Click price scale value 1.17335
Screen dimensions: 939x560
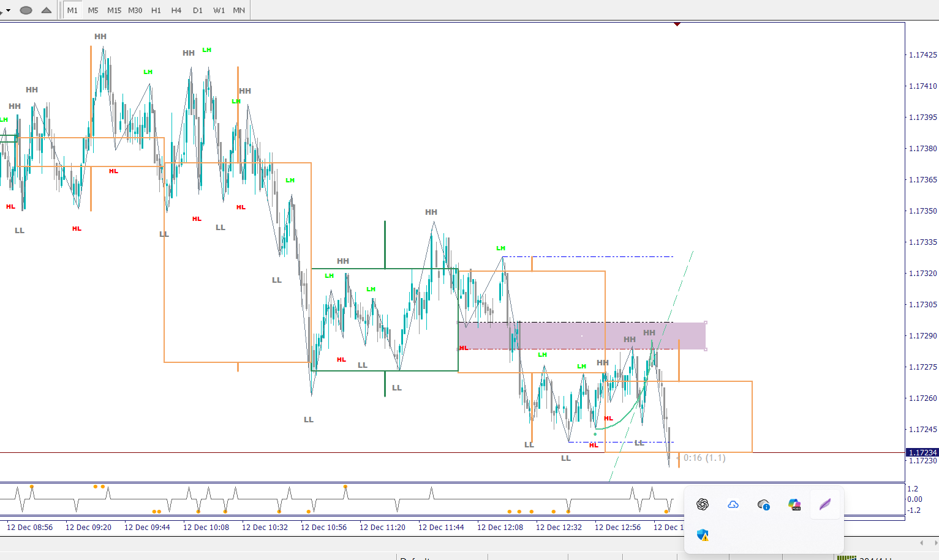click(922, 242)
